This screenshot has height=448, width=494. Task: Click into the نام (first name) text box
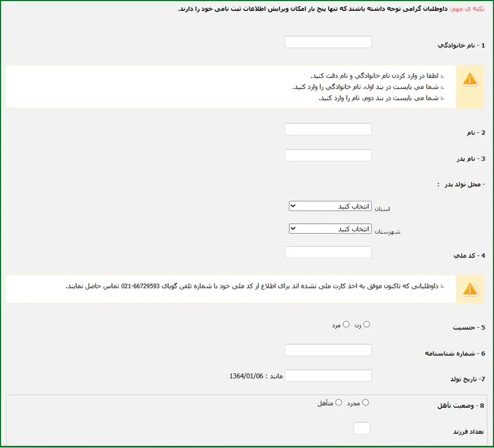coord(328,129)
